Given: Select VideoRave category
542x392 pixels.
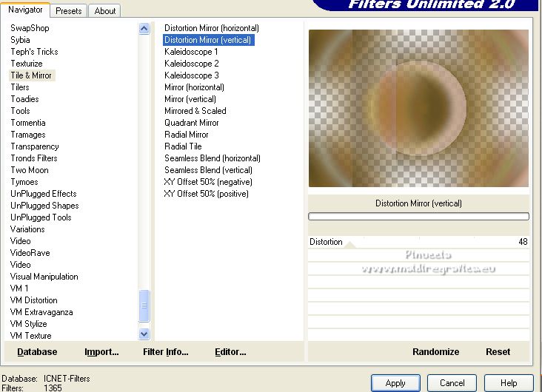Looking at the screenshot, I should [30, 253].
